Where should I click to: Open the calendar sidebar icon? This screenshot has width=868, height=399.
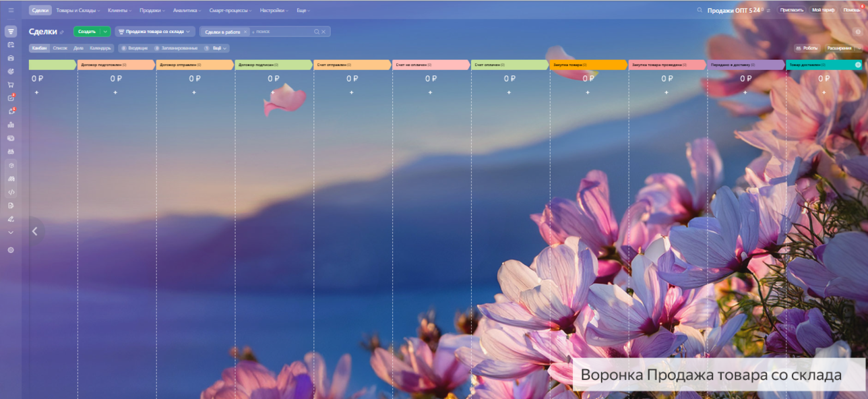tap(11, 44)
